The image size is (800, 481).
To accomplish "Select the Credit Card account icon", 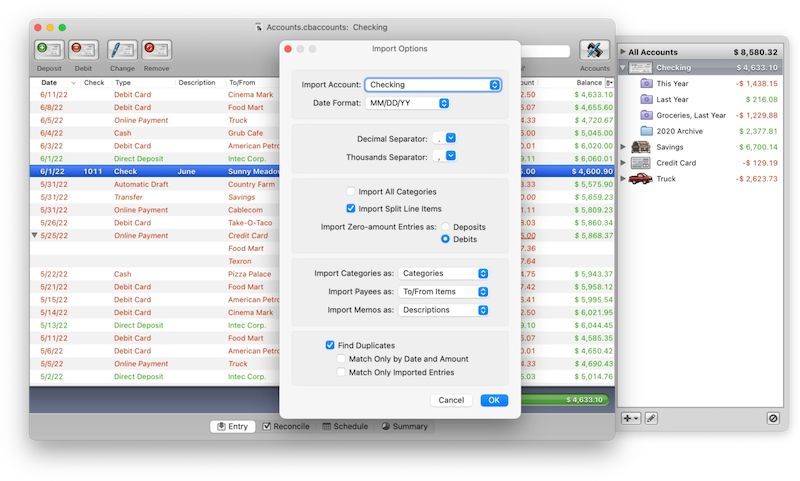I will point(640,163).
